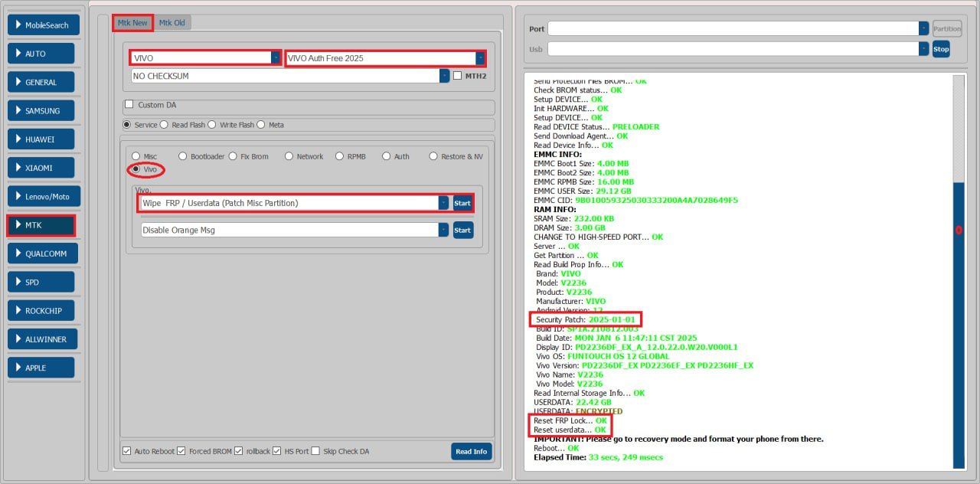Pick the Network radio option
Screen dimensions: 980x484
(x=289, y=156)
